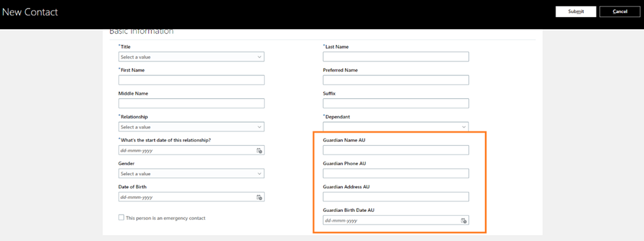Focus the Guardian Address AU field
The width and height of the screenshot is (644, 241).
pos(396,197)
